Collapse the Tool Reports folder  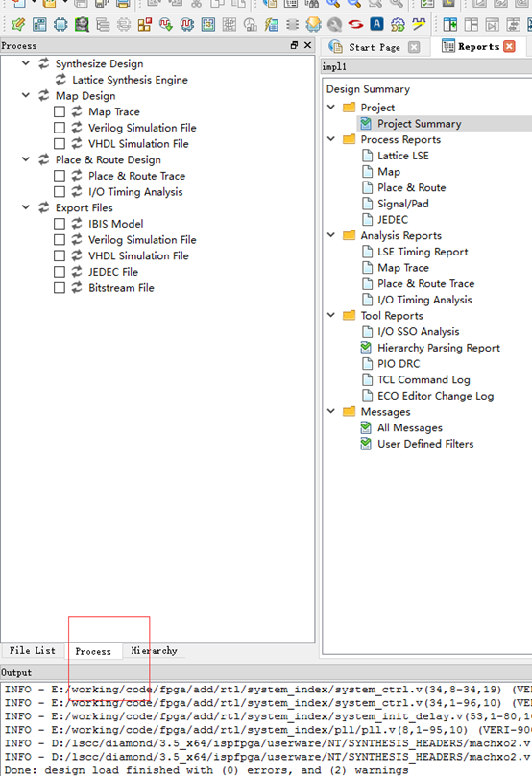point(331,315)
